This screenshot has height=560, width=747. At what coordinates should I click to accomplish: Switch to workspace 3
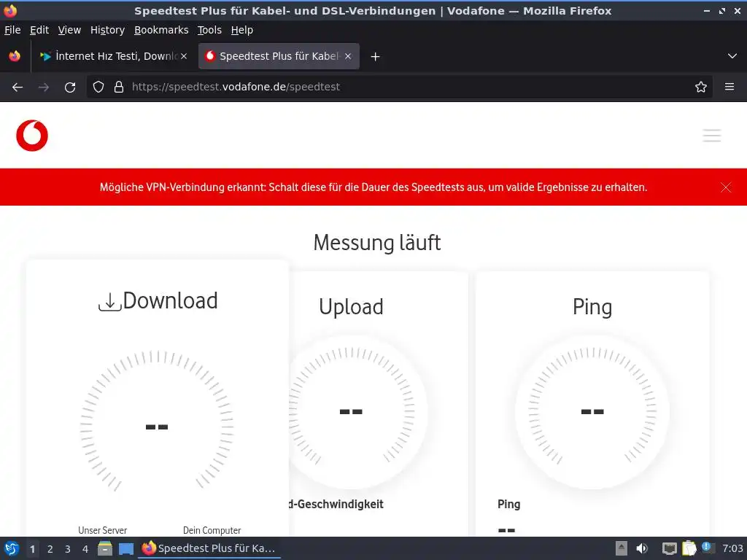[68, 549]
